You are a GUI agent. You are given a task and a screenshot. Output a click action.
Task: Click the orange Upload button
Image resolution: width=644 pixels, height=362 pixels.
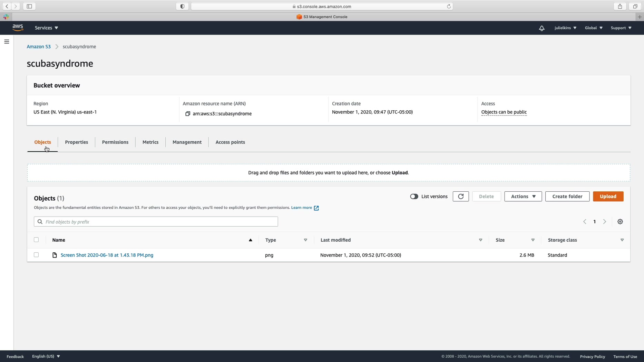pos(608,197)
